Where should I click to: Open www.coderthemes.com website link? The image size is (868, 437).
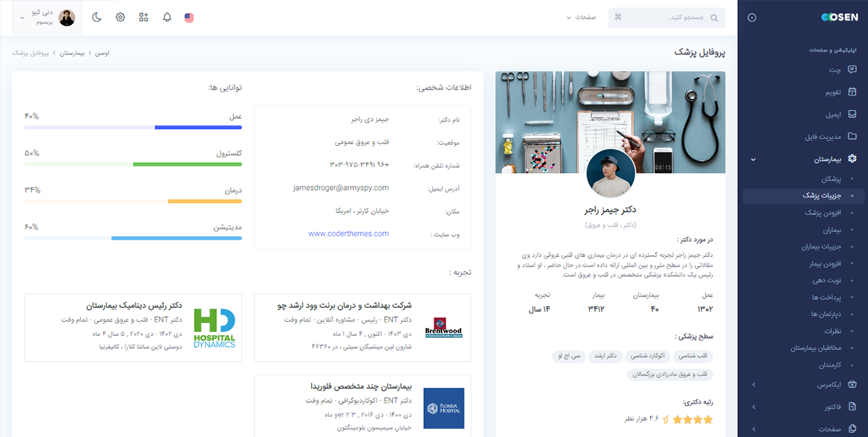349,233
